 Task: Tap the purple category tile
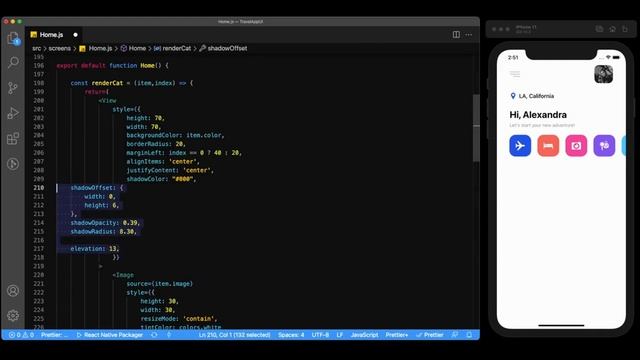tap(604, 145)
